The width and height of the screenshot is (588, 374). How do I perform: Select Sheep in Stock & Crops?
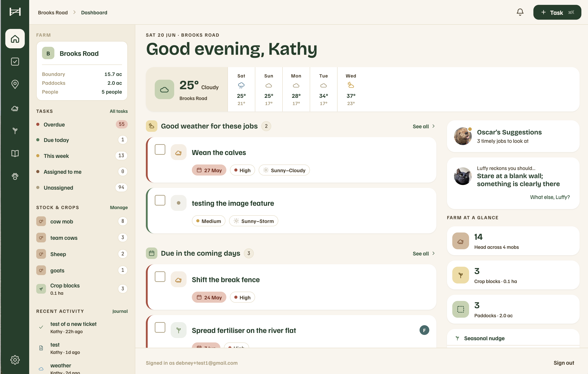coord(82,254)
